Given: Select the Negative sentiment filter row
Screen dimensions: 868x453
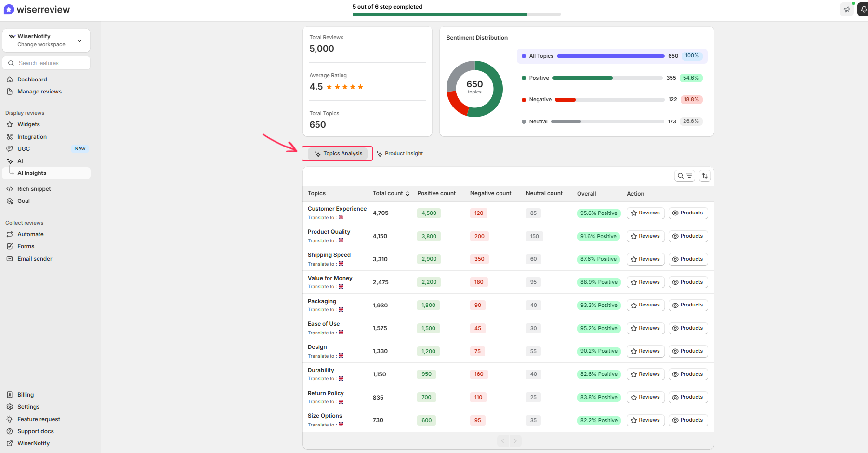Looking at the screenshot, I should click(611, 100).
